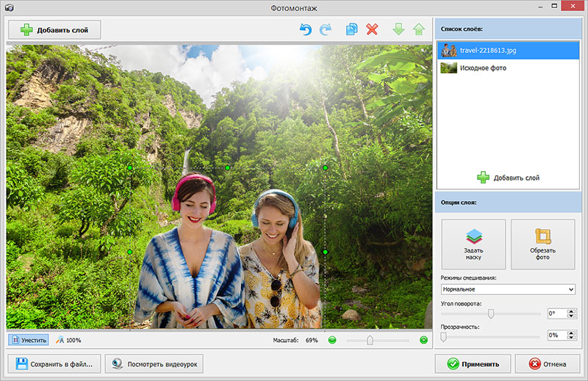Viewport: 588px width, 381px height.
Task: Zoom out with the green minus icon
Action: [x=332, y=340]
